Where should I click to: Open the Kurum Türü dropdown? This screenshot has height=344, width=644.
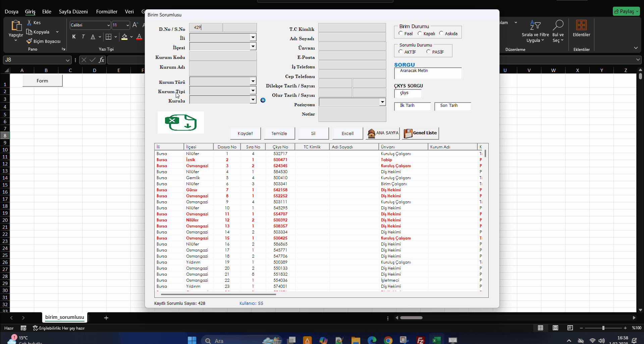[253, 81]
